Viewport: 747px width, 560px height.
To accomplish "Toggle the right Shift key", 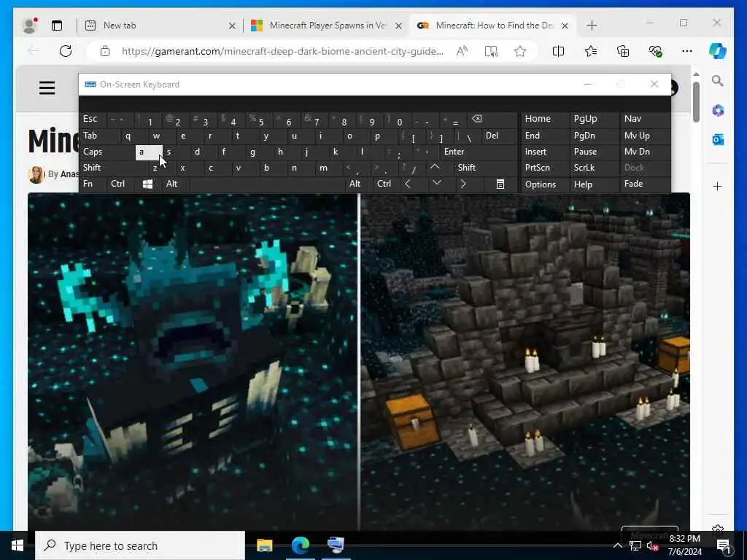I will click(484, 168).
